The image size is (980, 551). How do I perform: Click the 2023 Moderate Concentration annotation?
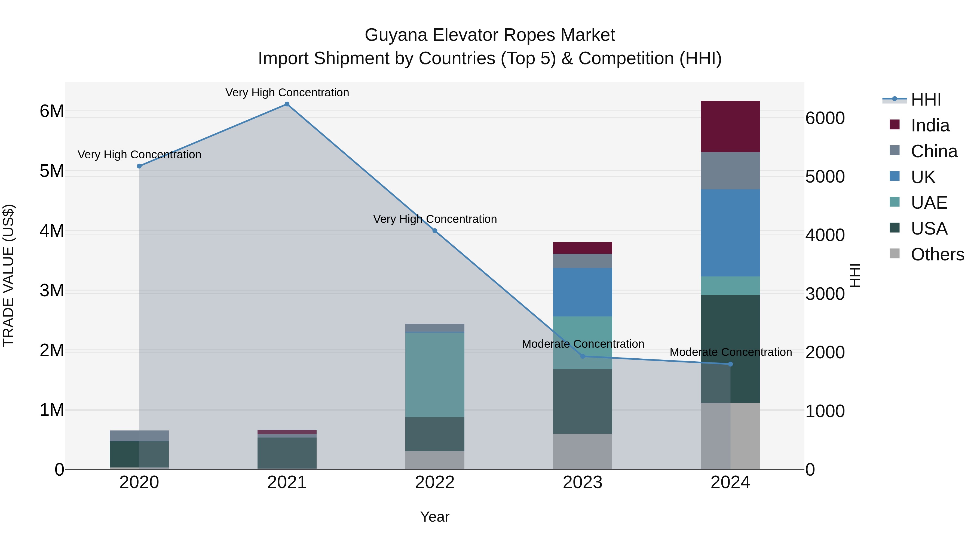[x=583, y=344]
